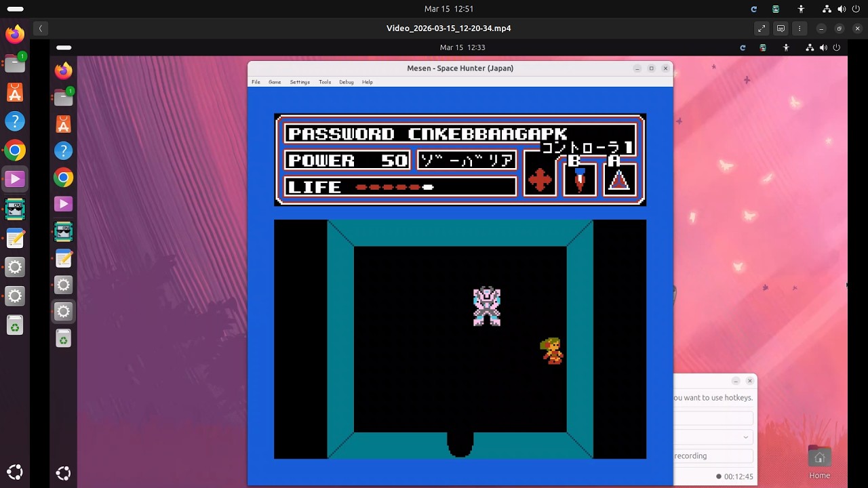Click the power icon in the recorded top bar
Screen dimensions: 868x488
(836, 47)
